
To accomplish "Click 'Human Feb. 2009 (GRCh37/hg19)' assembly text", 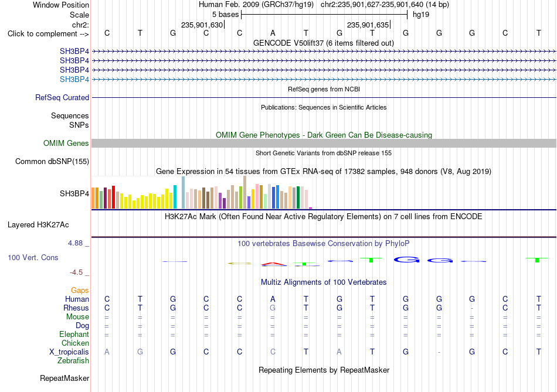I will coord(256,5).
